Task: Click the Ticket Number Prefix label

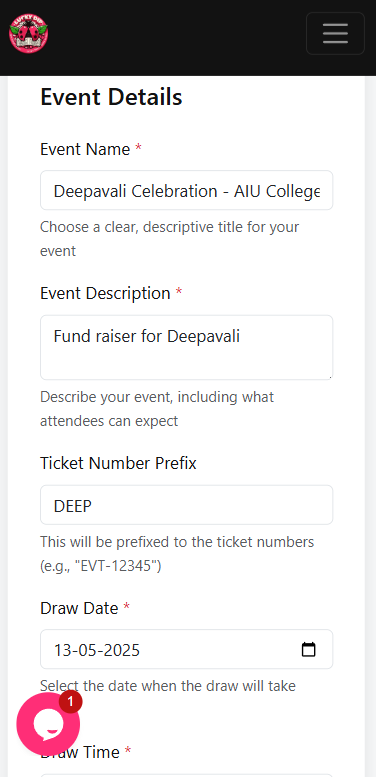Action: point(118,463)
